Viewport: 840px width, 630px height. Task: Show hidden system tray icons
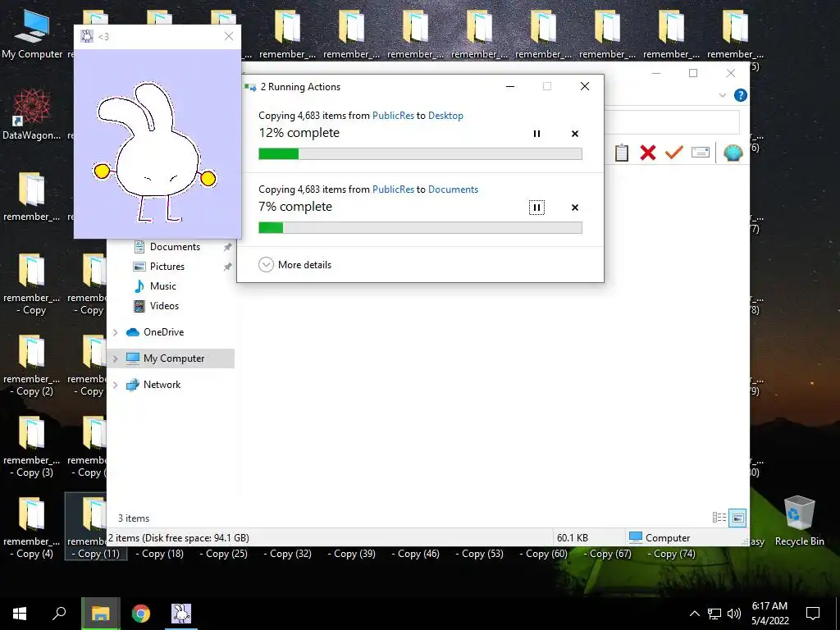[694, 614]
